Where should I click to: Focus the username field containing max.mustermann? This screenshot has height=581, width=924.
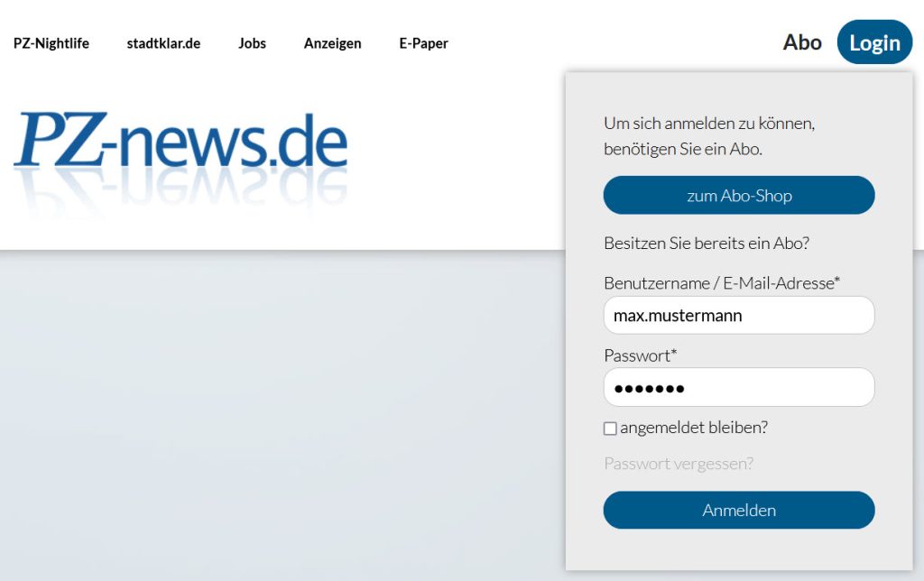[738, 316]
